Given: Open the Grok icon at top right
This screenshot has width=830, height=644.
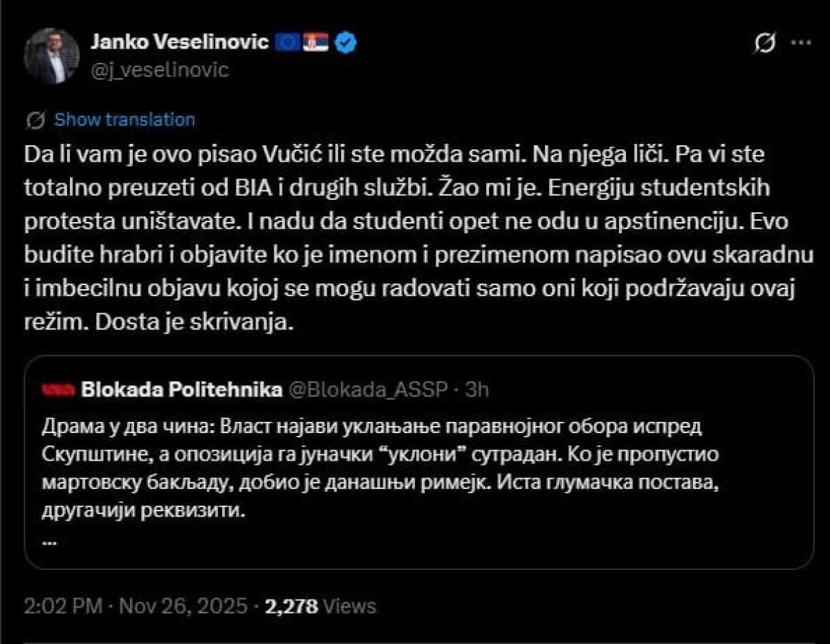Looking at the screenshot, I should point(765,43).
